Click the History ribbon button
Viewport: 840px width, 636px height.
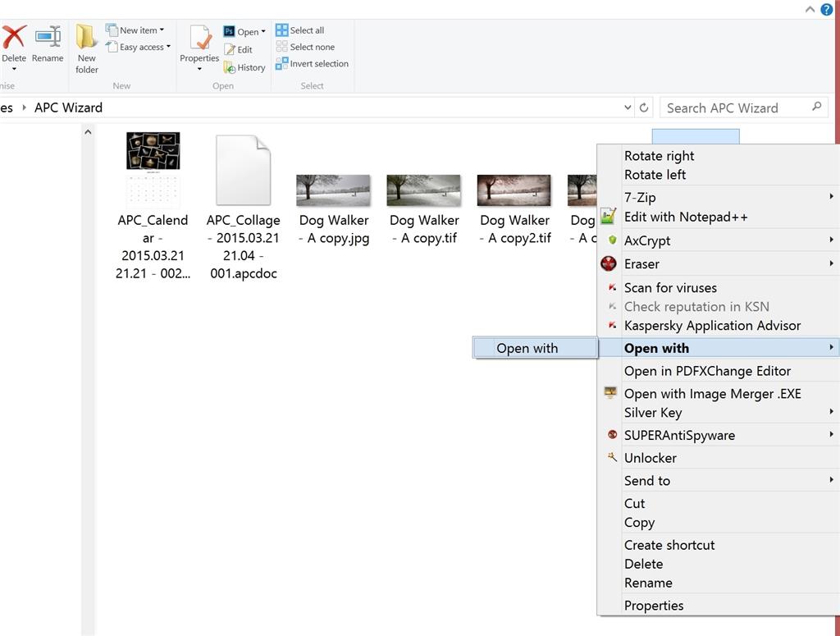[244, 67]
